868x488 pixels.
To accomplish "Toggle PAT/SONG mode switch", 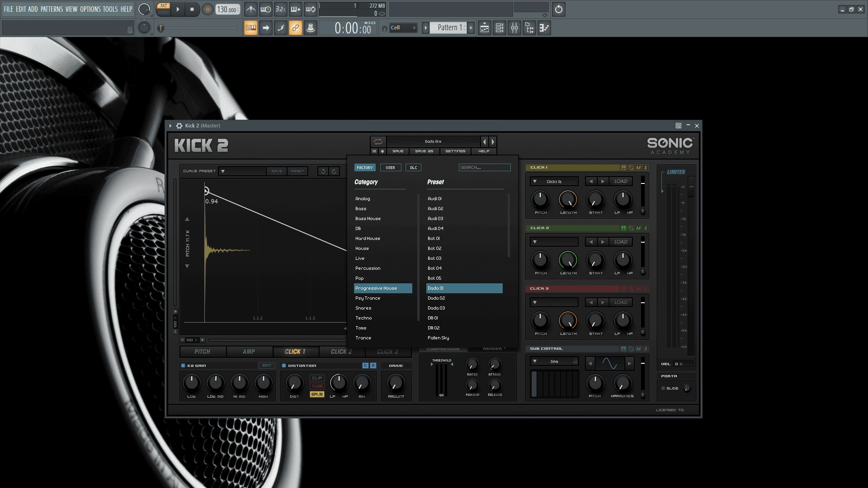I will point(164,9).
